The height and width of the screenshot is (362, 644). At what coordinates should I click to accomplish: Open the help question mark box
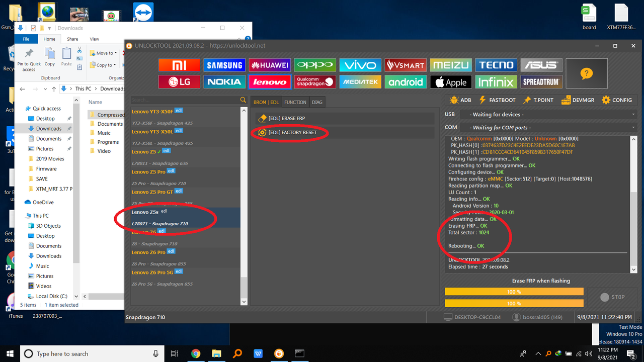[x=587, y=73]
